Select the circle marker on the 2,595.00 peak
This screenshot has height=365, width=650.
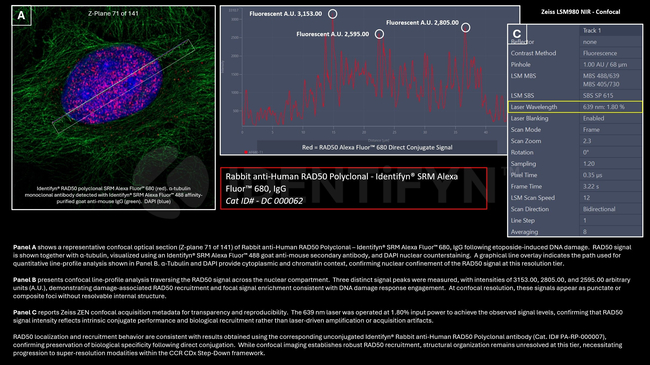(x=379, y=34)
